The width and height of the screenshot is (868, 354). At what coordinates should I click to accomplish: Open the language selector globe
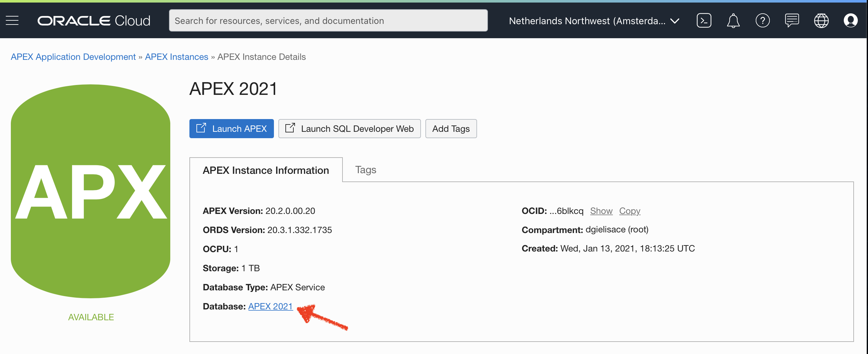point(821,20)
